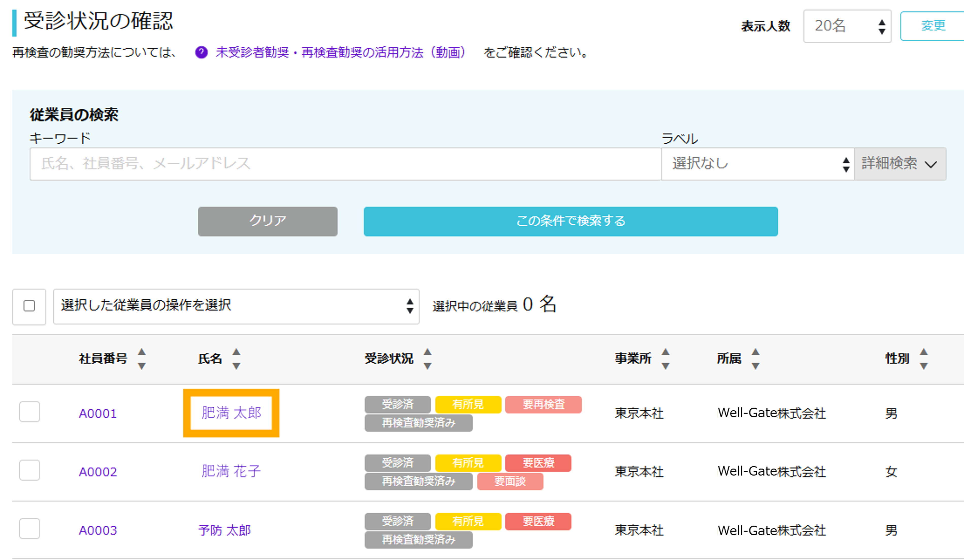
Task: Open 選択した従業員の操作を選択 dropdown
Action: tap(236, 307)
